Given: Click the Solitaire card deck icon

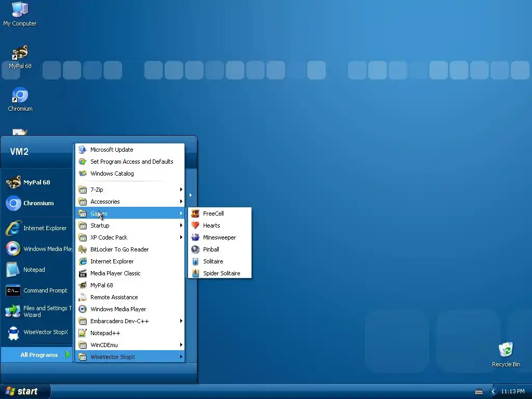Looking at the screenshot, I should (195, 261).
